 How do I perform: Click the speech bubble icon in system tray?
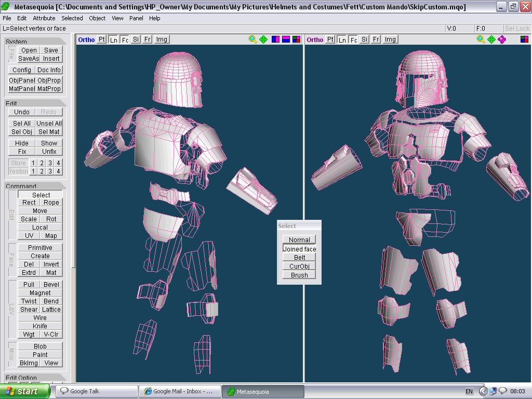pyautogui.click(x=502, y=391)
